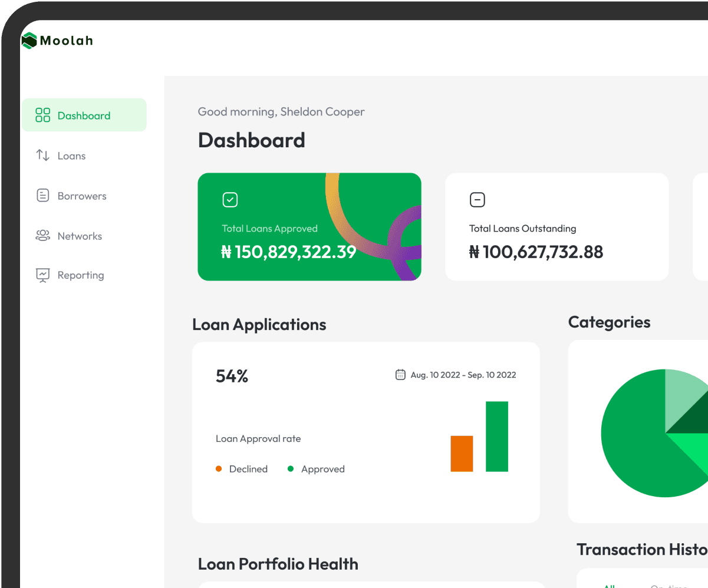708x588 pixels.
Task: Open Reporting via its chart board icon
Action: (x=43, y=275)
